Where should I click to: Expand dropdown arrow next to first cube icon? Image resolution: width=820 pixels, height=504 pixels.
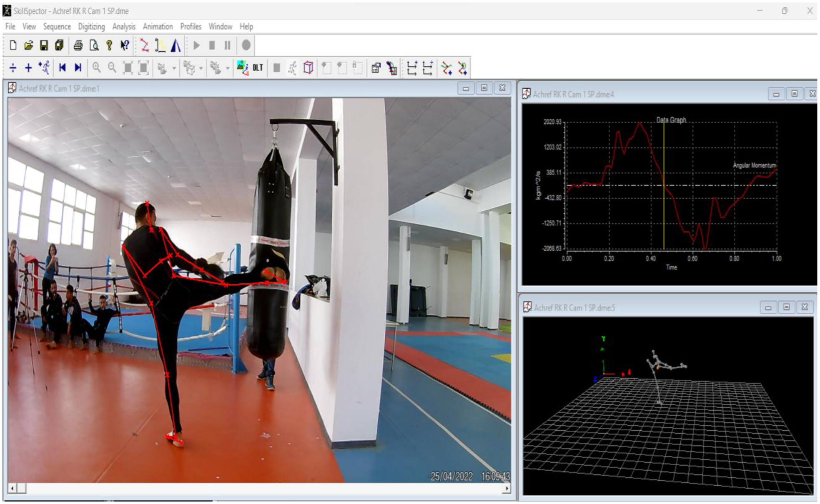(x=174, y=68)
